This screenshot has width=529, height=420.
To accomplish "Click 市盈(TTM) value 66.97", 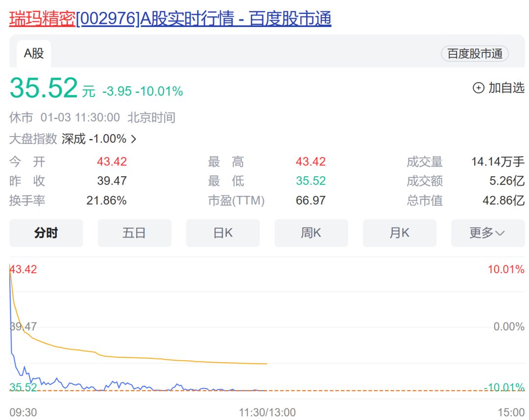I will pyautogui.click(x=311, y=201).
